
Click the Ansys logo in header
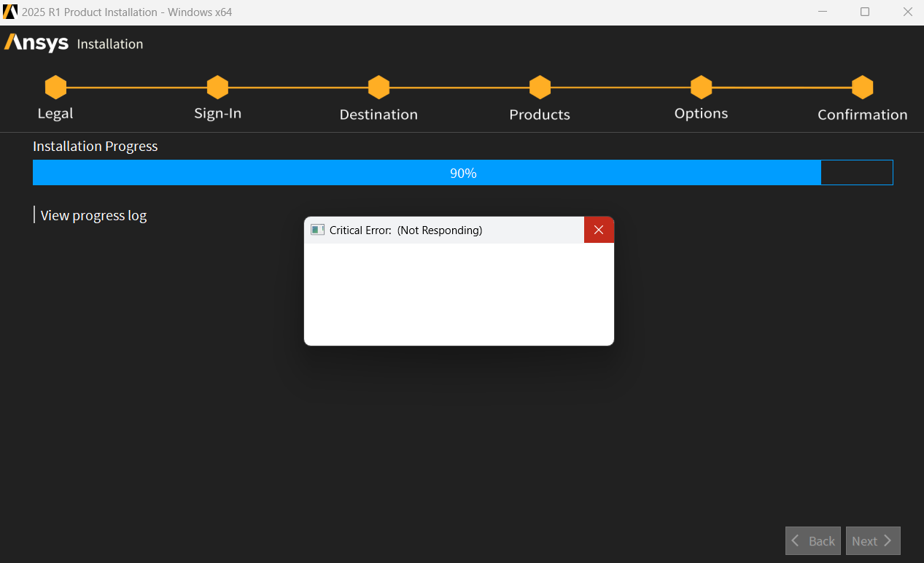point(36,43)
